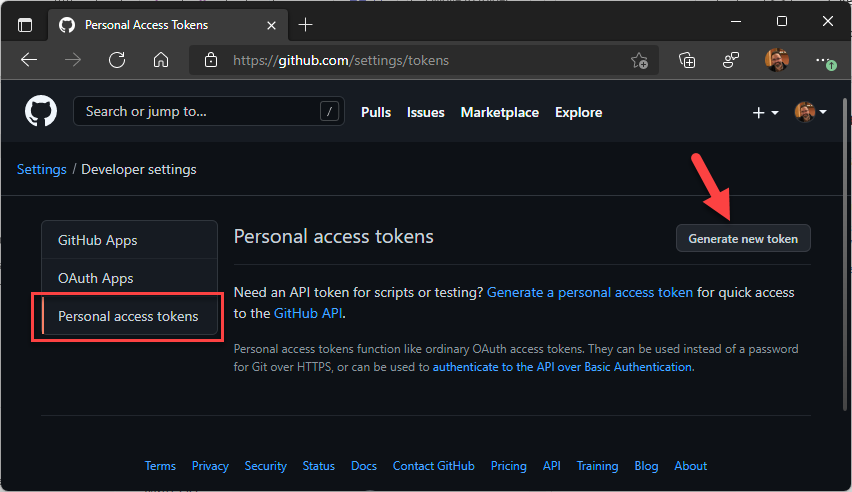Open the Terms footer link
The height and width of the screenshot is (492, 852).
[160, 466]
